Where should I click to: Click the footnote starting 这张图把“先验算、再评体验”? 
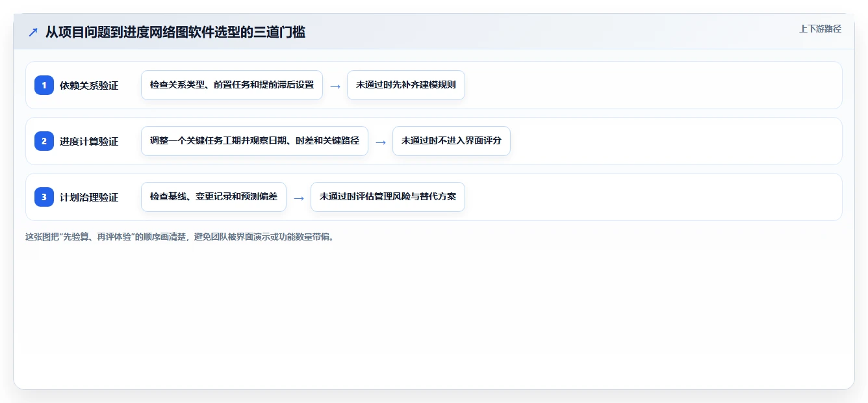181,237
